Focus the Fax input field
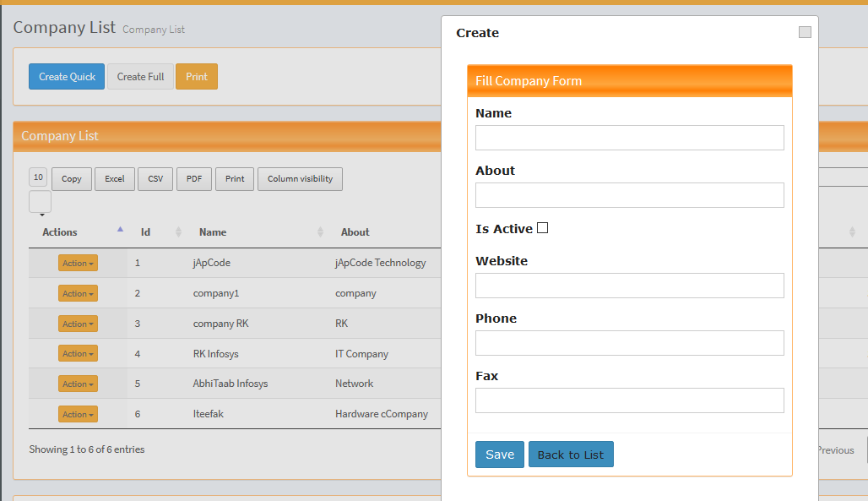This screenshot has height=501, width=868. point(629,400)
